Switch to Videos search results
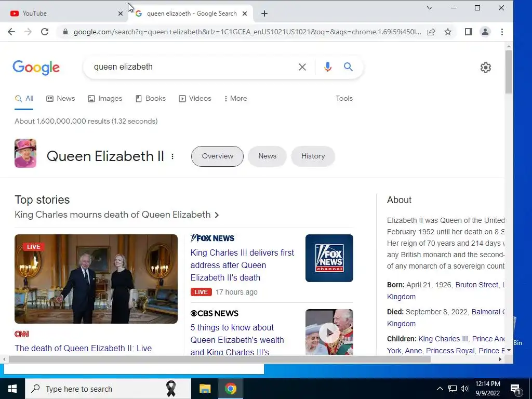 tap(195, 98)
